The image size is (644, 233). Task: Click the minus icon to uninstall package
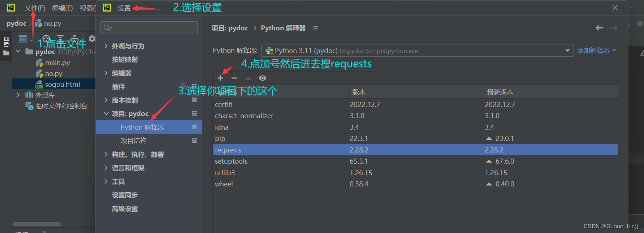(234, 78)
